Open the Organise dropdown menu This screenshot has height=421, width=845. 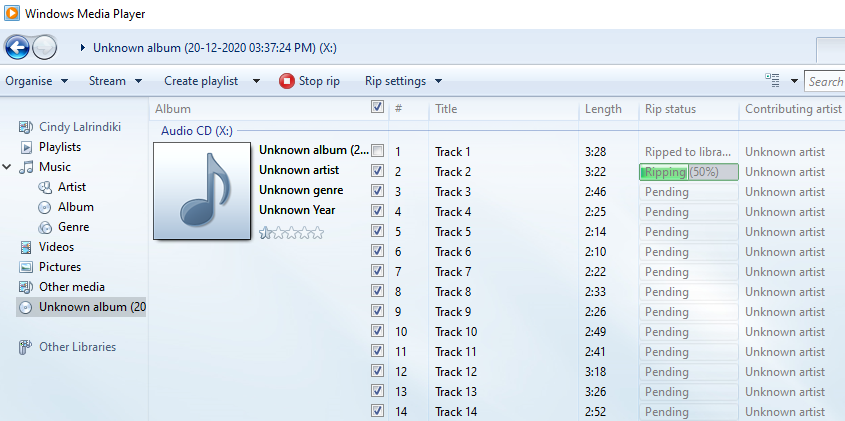click(x=37, y=81)
